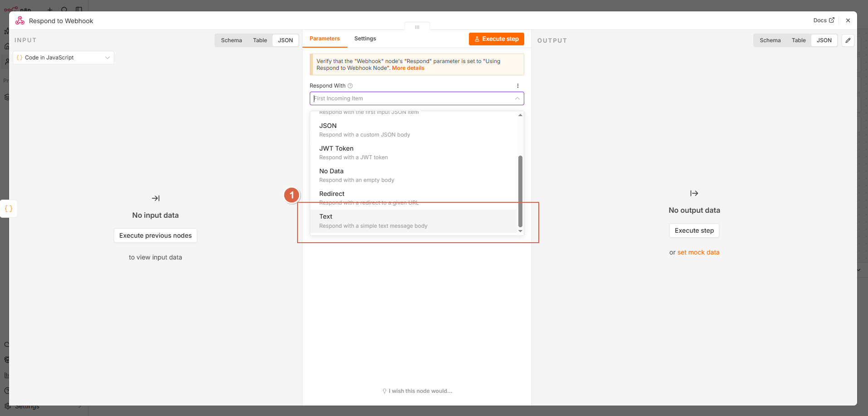The image size is (868, 416).
Task: Choose the No Data option
Action: pos(414,176)
